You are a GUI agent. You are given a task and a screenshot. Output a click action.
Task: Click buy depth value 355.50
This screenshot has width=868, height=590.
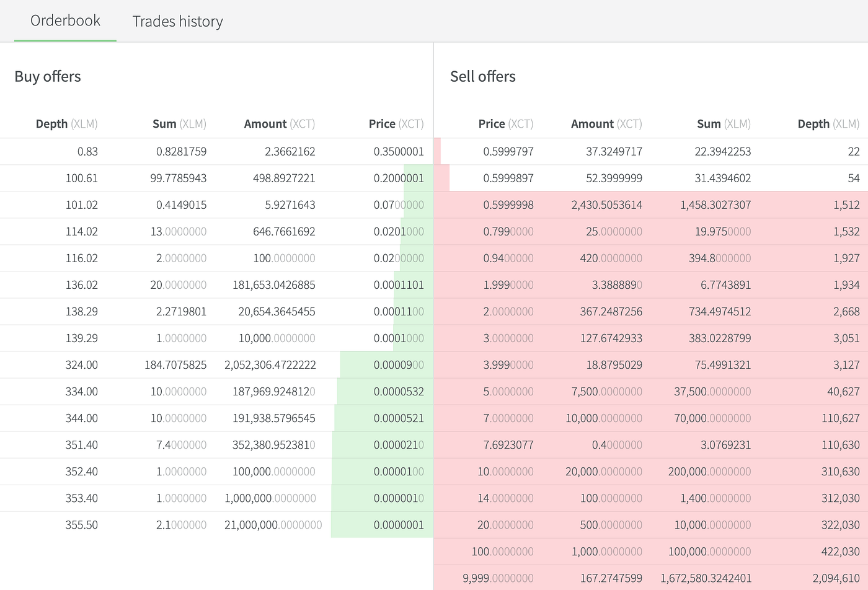pyautogui.click(x=82, y=524)
